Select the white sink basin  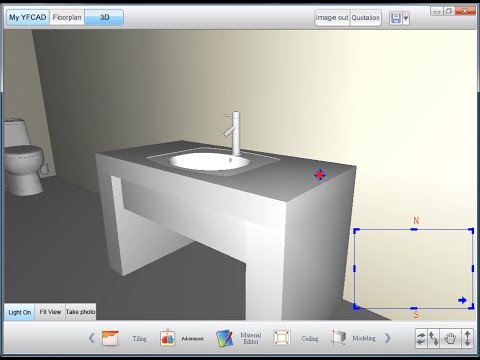[x=209, y=161]
